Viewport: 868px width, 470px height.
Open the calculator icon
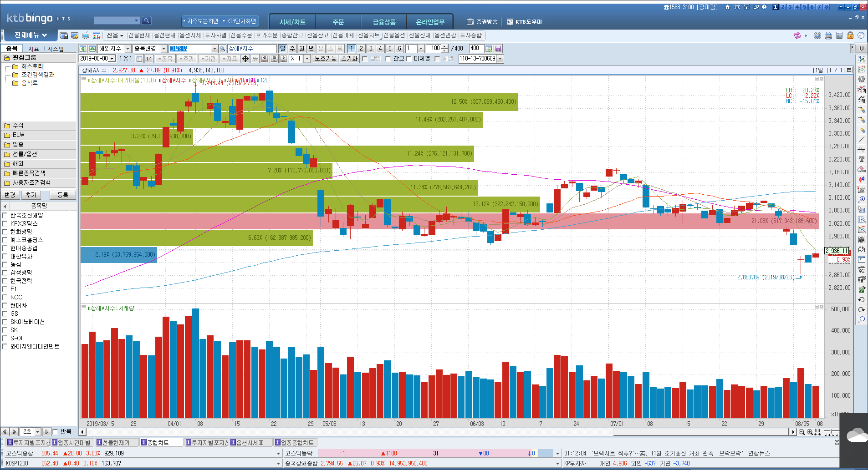pyautogui.click(x=839, y=35)
